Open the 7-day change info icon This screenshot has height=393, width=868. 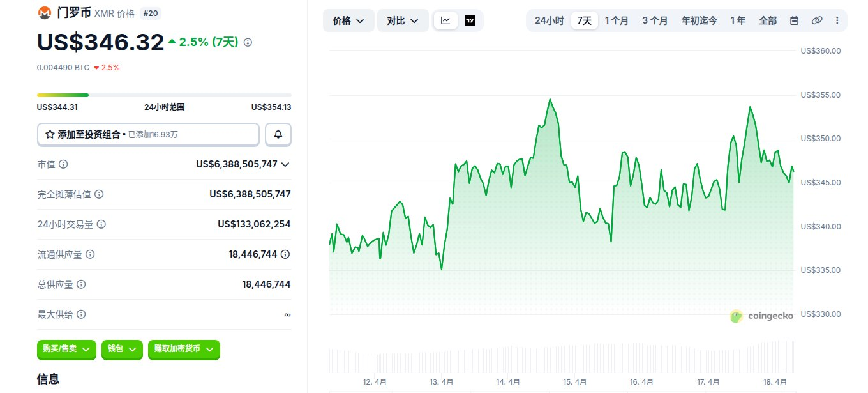tap(248, 42)
